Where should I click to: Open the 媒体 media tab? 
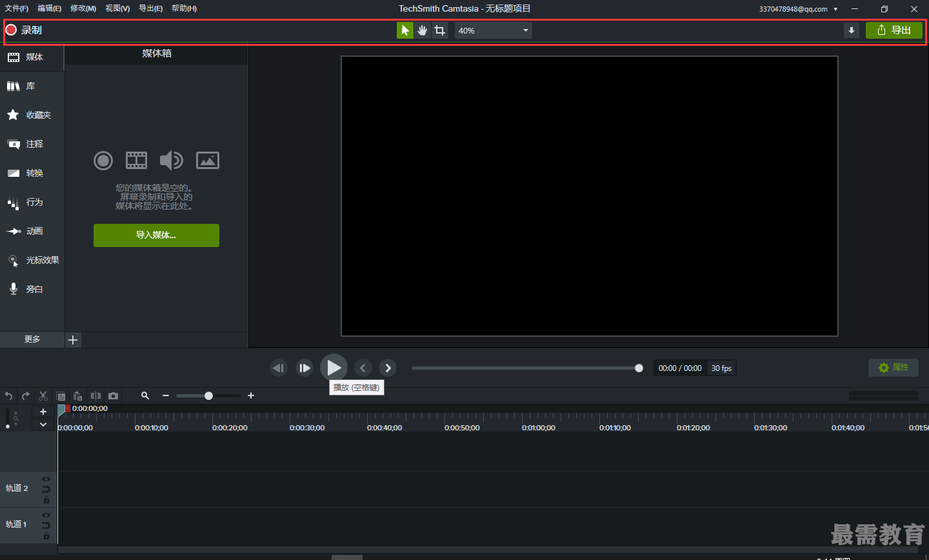pos(32,57)
